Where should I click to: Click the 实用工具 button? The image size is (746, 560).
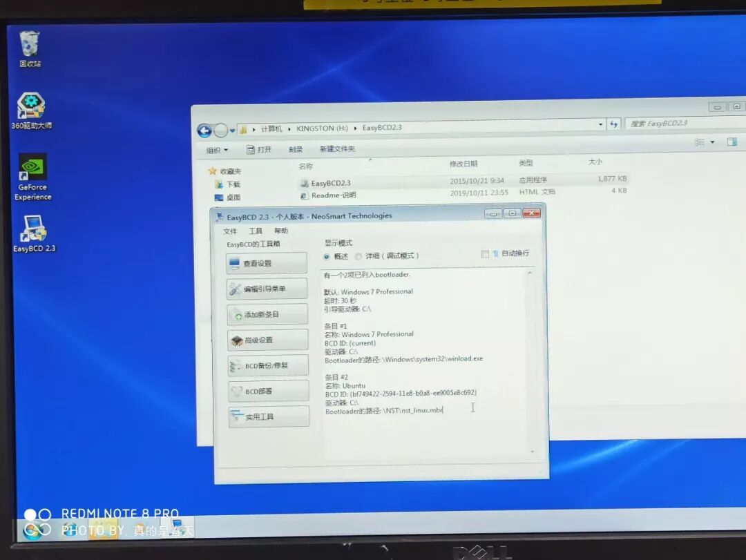[269, 417]
